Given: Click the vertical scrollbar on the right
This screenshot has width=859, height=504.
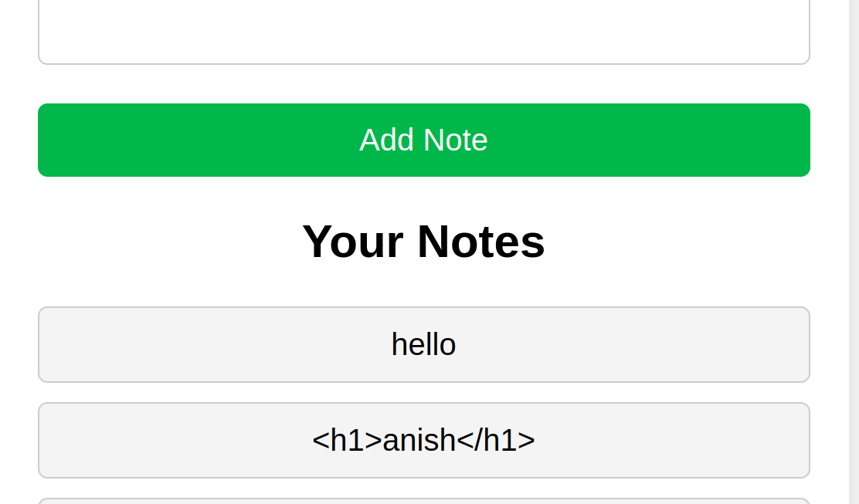Looking at the screenshot, I should coord(854,252).
